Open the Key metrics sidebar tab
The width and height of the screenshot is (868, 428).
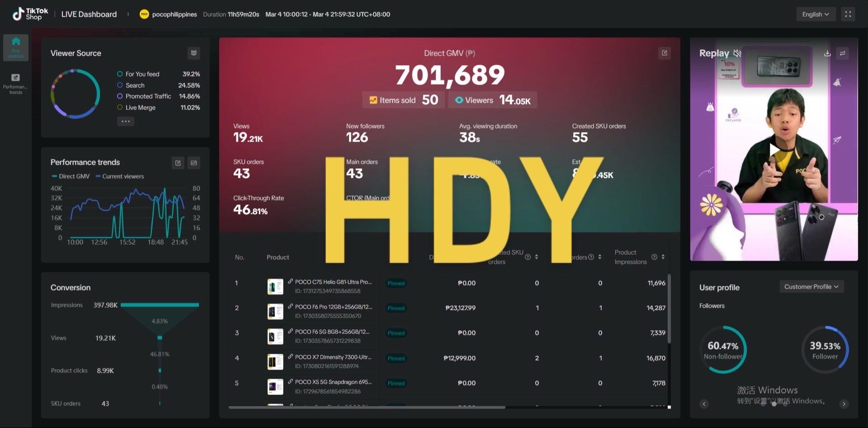(16, 48)
